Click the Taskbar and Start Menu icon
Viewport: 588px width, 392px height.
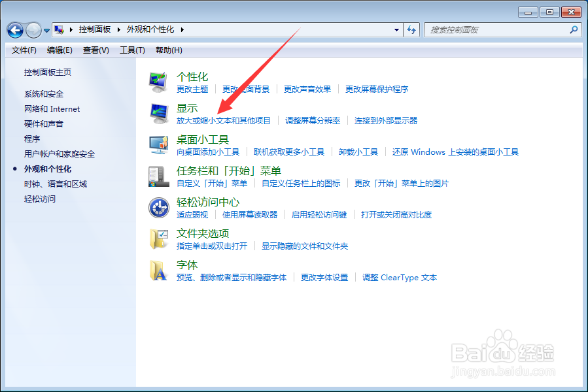[x=159, y=176]
